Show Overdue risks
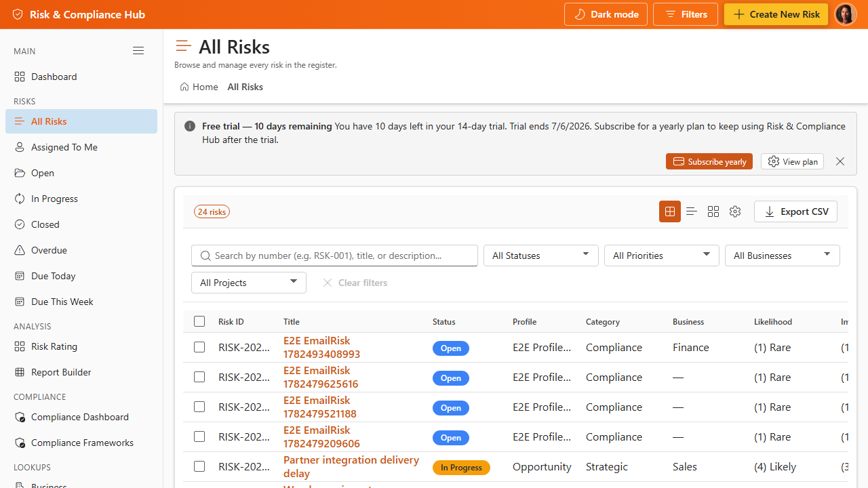 click(x=81, y=250)
